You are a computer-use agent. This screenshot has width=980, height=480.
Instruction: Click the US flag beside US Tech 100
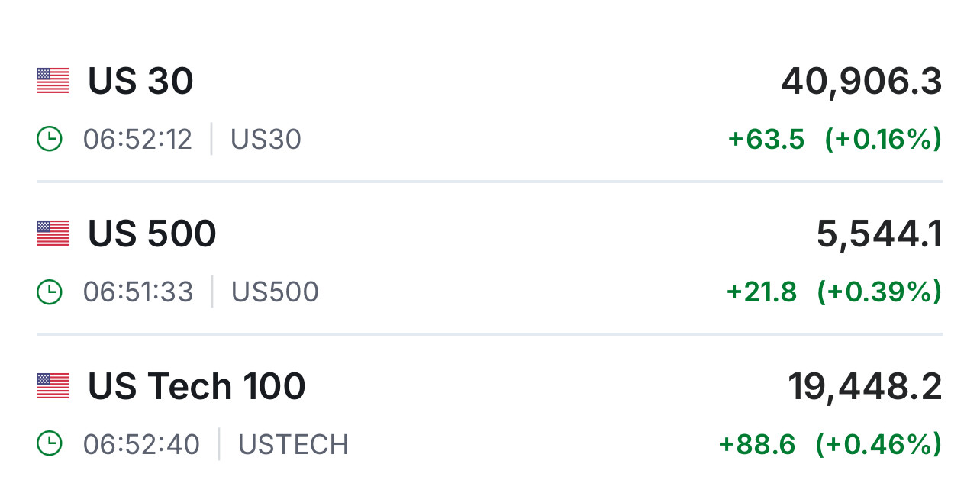[x=53, y=386]
